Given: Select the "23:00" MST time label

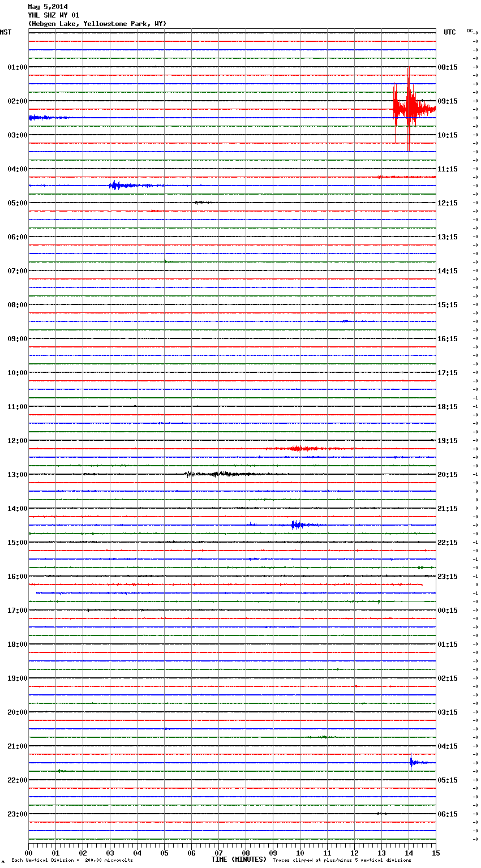Looking at the screenshot, I should [x=18, y=814].
